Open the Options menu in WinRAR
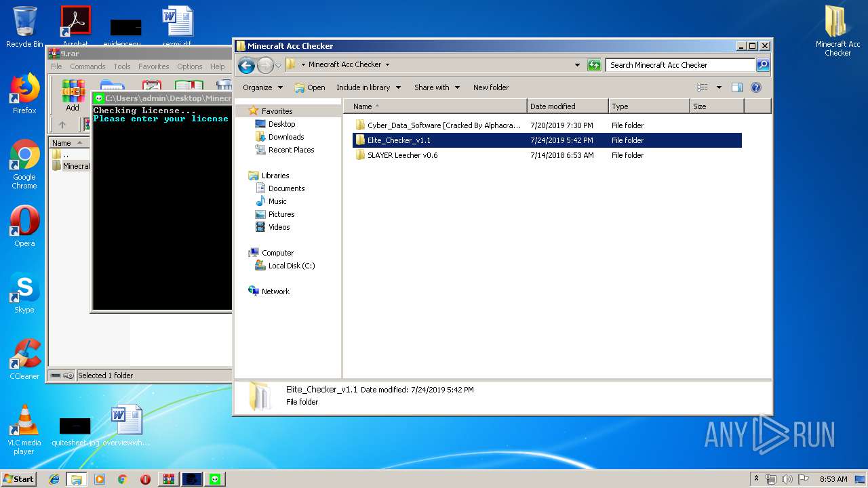 coord(190,66)
